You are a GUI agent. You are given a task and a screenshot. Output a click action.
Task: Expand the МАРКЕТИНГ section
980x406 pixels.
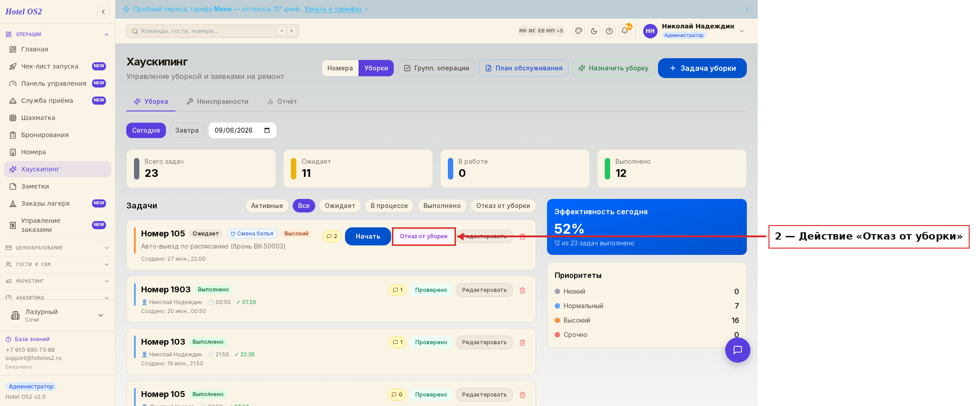point(57,281)
